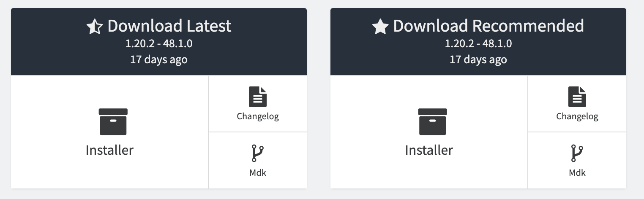Click the 17 days ago text under Download Latest
The image size is (644, 199).
[159, 59]
